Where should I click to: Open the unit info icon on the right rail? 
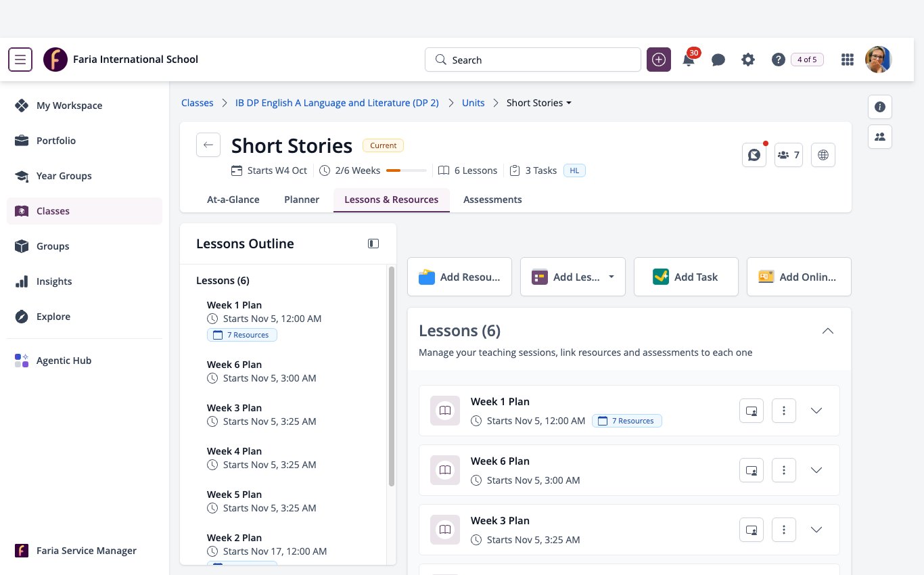[880, 107]
